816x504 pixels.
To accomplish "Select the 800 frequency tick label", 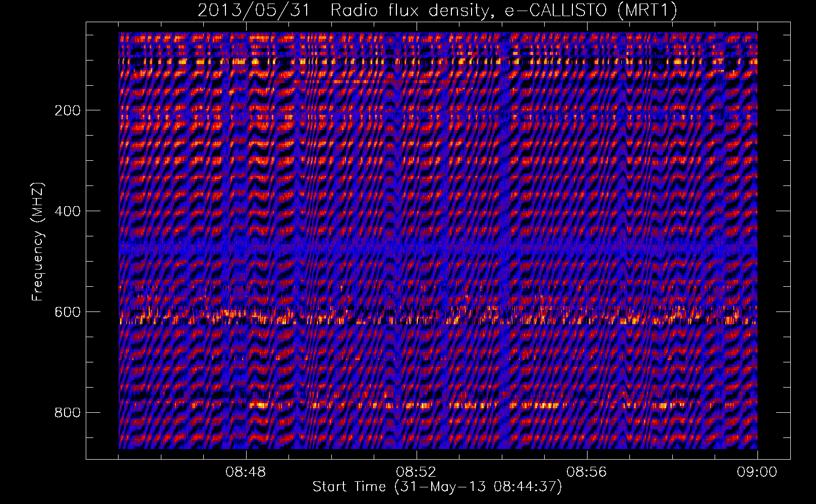I will click(x=68, y=413).
